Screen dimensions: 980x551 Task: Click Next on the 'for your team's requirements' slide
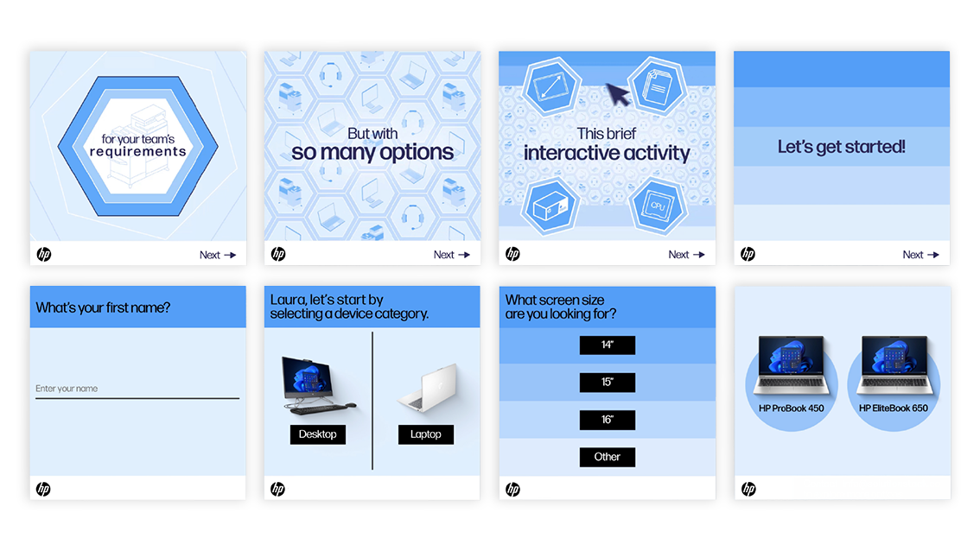(x=218, y=255)
